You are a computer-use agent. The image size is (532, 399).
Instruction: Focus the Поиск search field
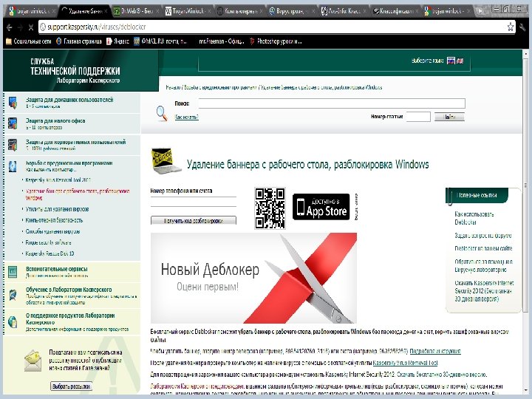point(332,103)
